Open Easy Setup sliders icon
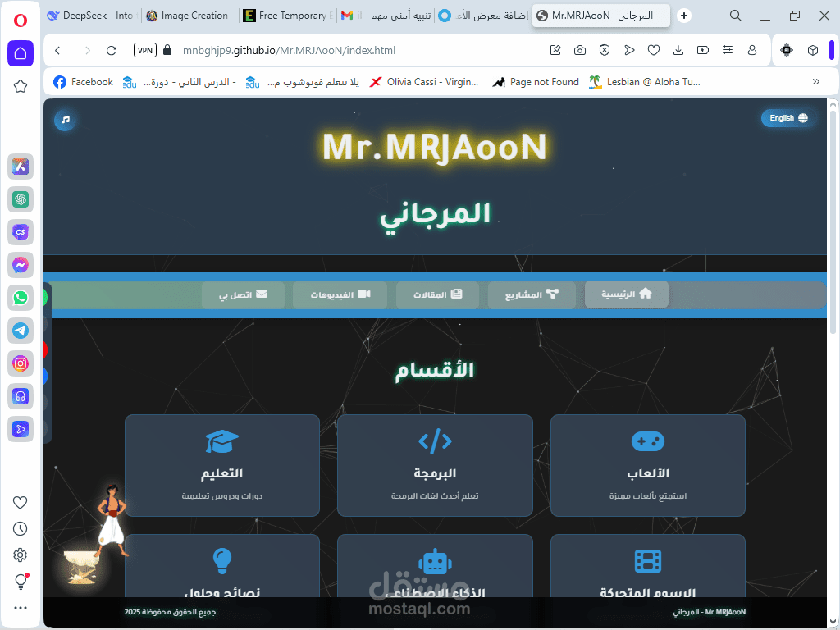840x630 pixels. (x=728, y=50)
